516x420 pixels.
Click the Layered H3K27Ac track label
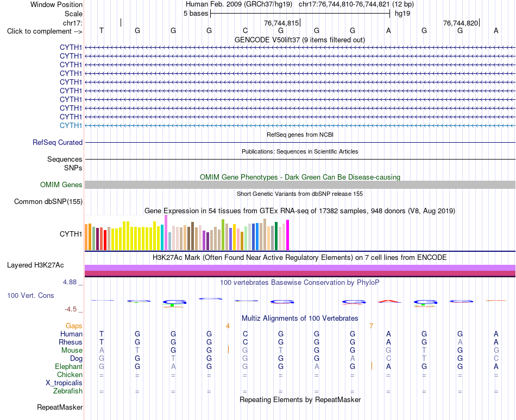[35, 265]
